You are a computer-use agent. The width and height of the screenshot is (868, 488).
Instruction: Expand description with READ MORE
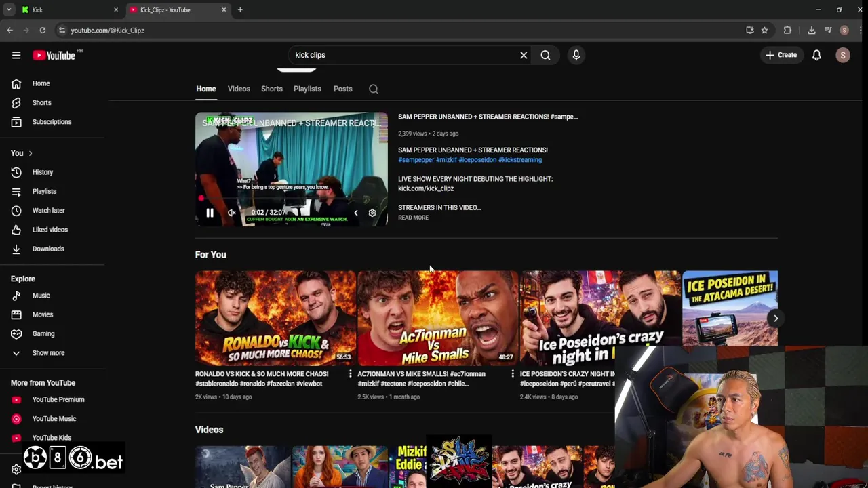click(x=413, y=218)
